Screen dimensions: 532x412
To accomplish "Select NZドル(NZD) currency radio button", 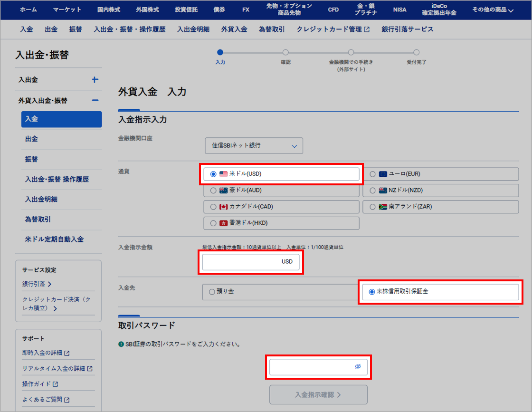I will pyautogui.click(x=372, y=191).
